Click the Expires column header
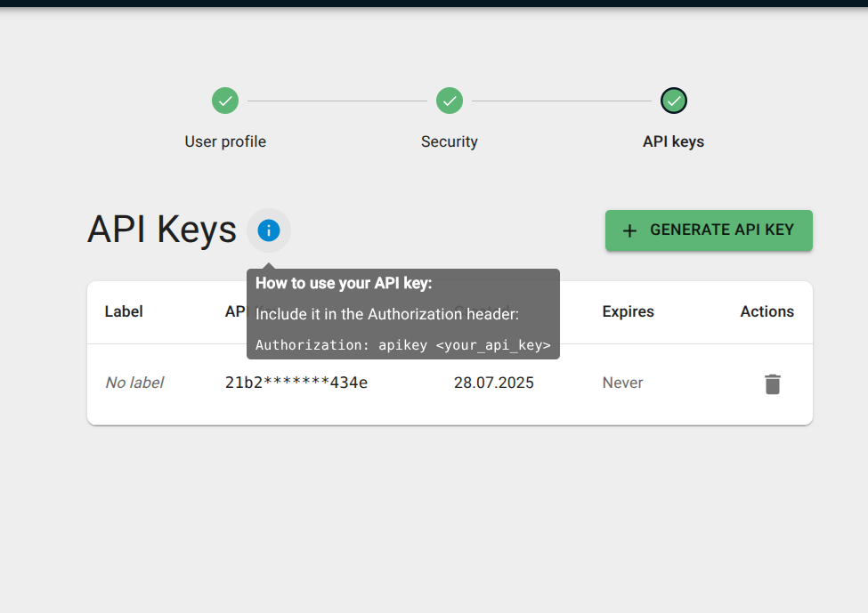868x613 pixels. pos(628,311)
